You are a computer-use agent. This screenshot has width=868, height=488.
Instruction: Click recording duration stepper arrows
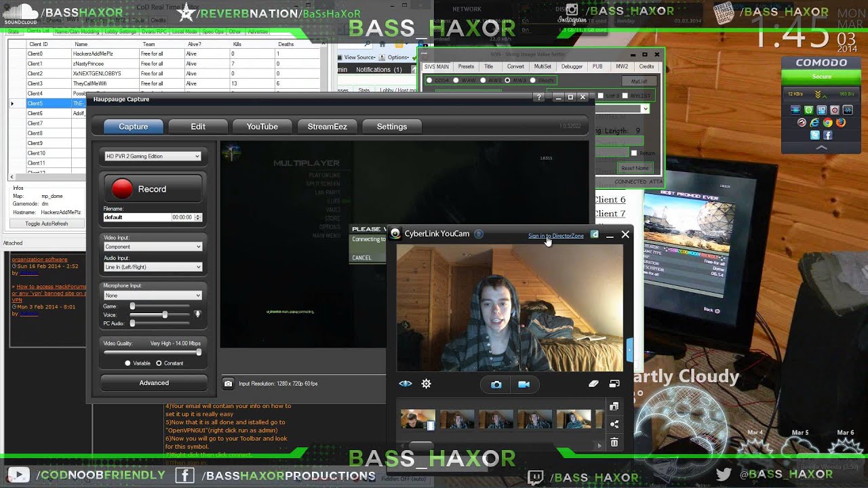197,217
